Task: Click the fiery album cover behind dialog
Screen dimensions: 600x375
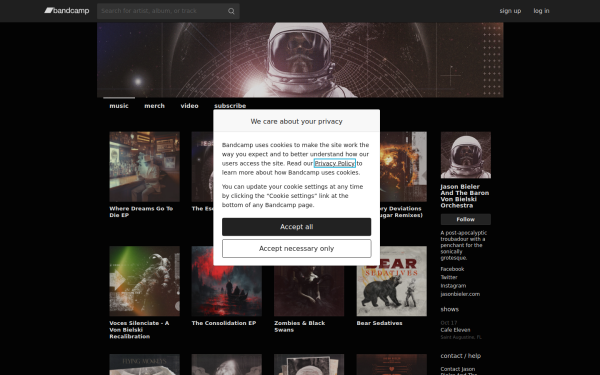Action: pyautogui.click(x=403, y=167)
